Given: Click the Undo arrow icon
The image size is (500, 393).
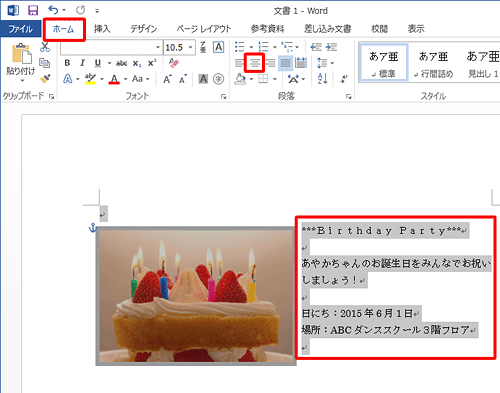Looking at the screenshot, I should click(x=53, y=10).
